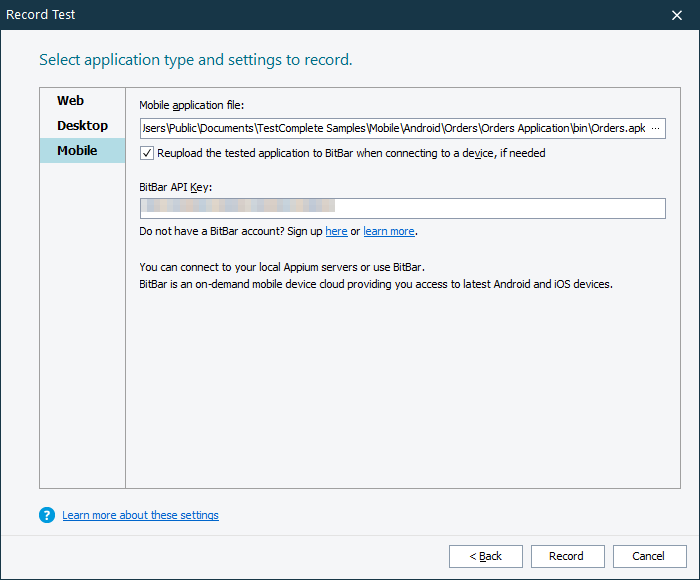The image size is (700, 580).
Task: Toggle the Reupload tested application checkbox
Action: tap(147, 153)
